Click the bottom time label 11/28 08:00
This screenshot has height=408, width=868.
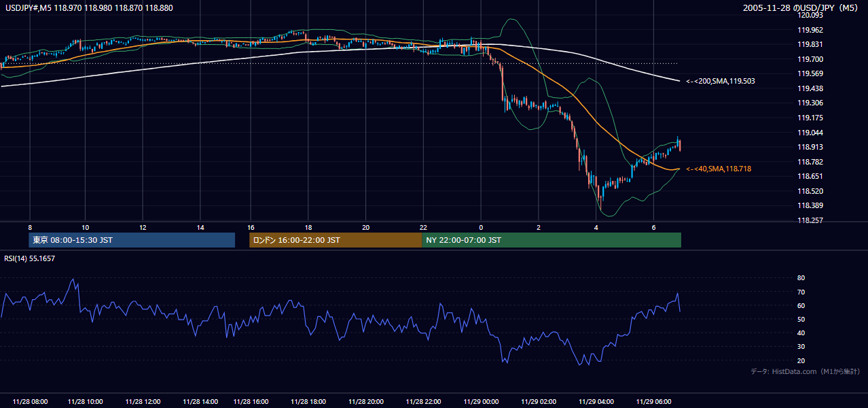pos(30,402)
